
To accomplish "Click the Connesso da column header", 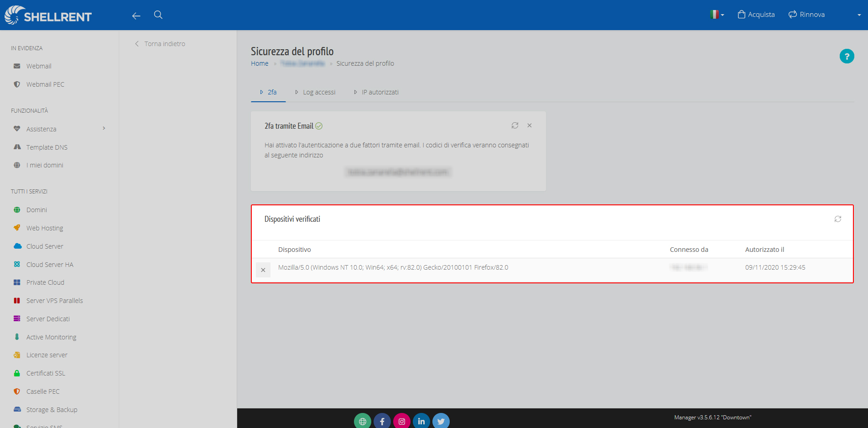I will (x=689, y=250).
